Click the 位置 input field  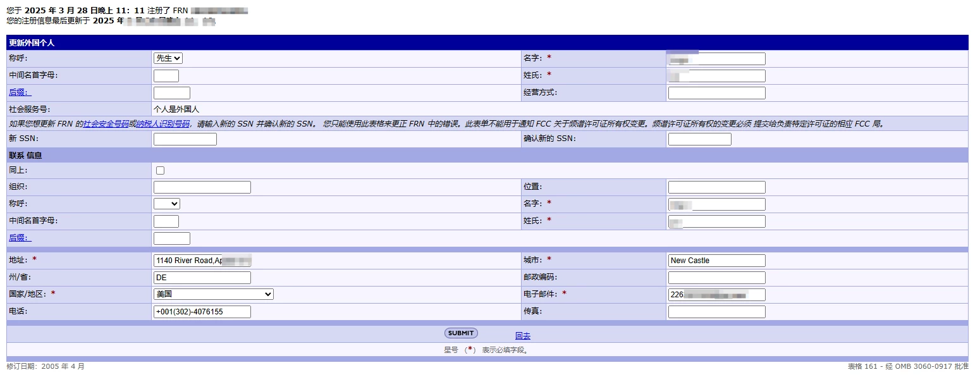716,187
